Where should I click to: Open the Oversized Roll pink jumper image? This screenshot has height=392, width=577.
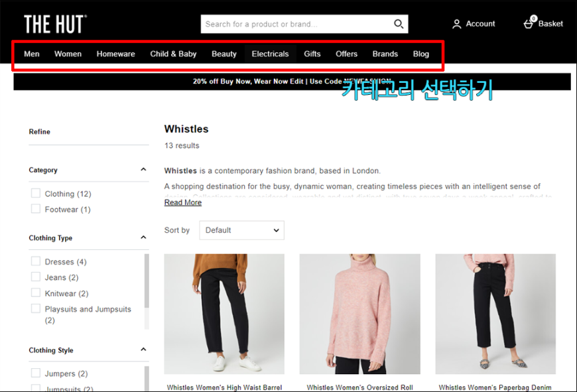(360, 314)
